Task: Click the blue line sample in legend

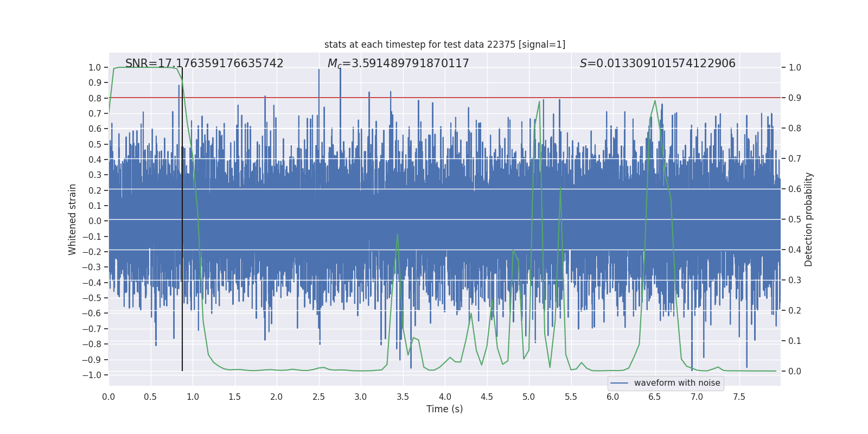Action: pyautogui.click(x=619, y=383)
